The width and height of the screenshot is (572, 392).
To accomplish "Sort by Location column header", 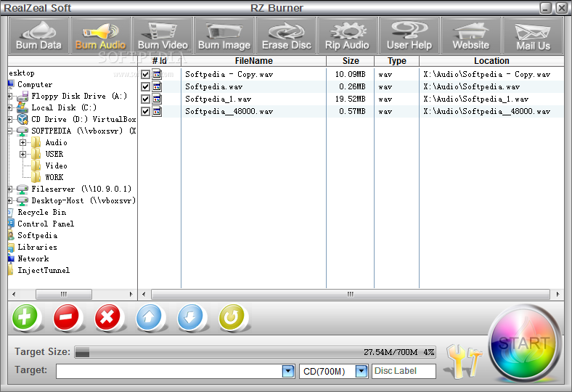I will (x=491, y=61).
